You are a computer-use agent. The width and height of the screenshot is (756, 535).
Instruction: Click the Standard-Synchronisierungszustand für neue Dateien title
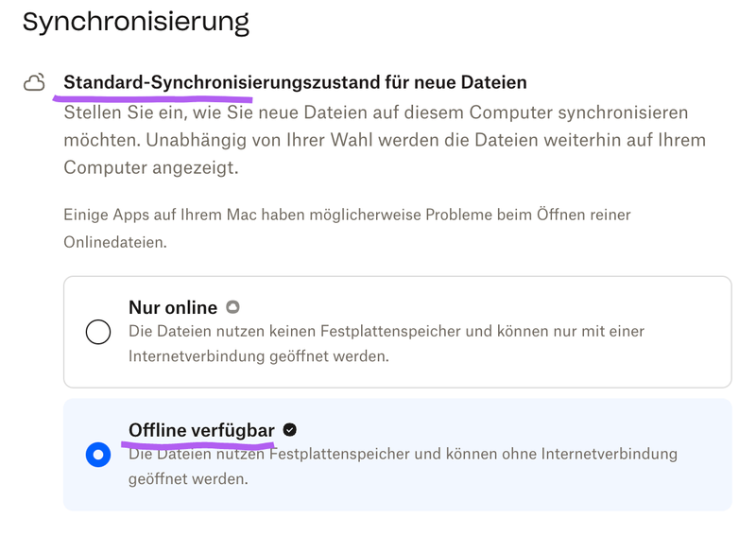click(x=295, y=82)
